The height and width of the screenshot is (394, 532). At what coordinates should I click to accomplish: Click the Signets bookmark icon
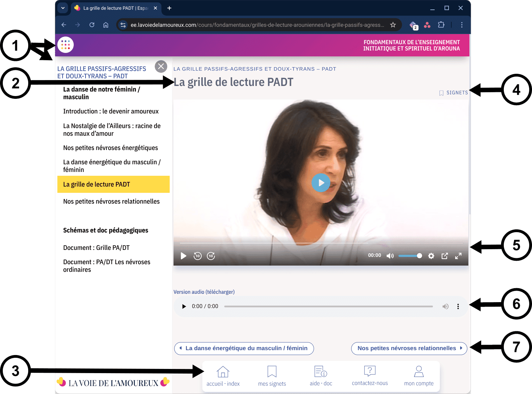pos(442,93)
